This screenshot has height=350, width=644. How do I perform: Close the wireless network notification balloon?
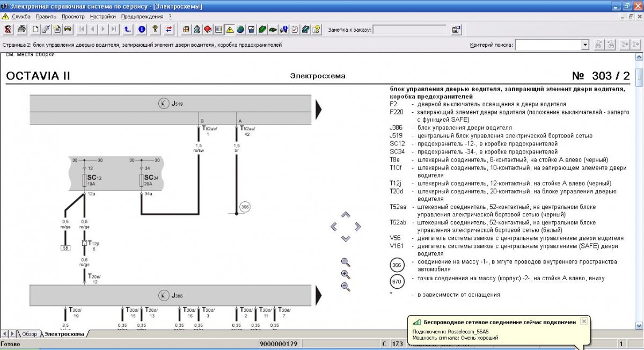coord(584,321)
